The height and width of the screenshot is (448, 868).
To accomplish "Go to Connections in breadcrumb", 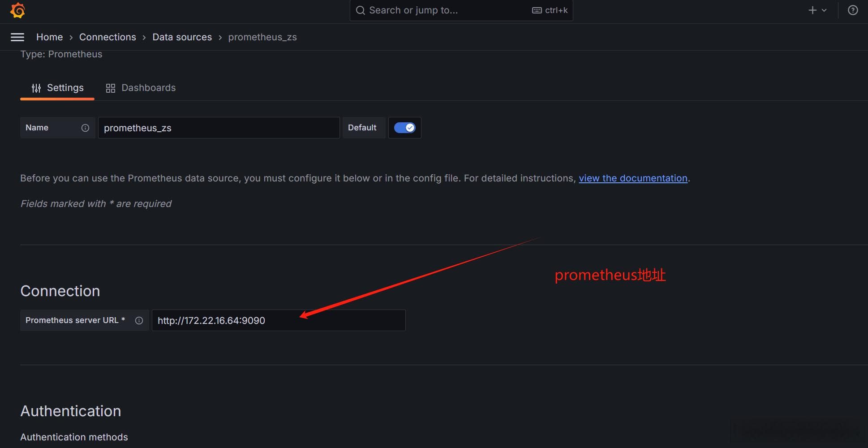I will point(107,37).
